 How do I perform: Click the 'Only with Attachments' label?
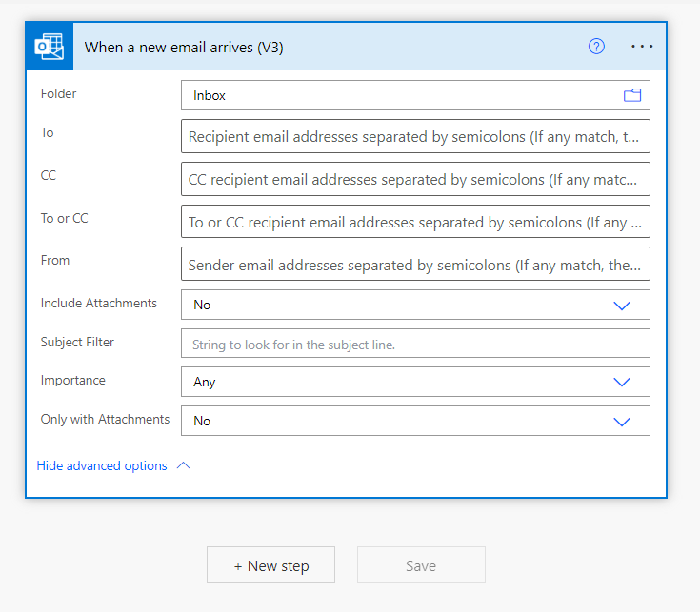[x=105, y=420]
